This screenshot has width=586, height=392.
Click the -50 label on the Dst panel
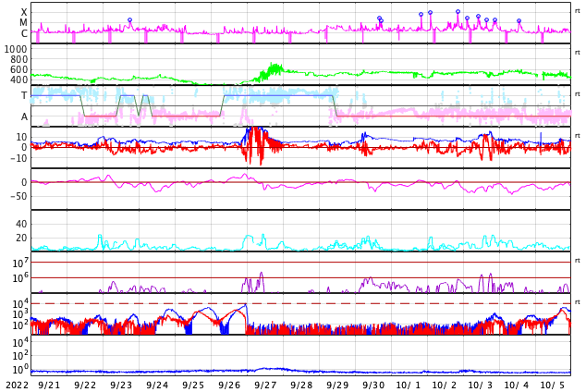[x=19, y=196]
